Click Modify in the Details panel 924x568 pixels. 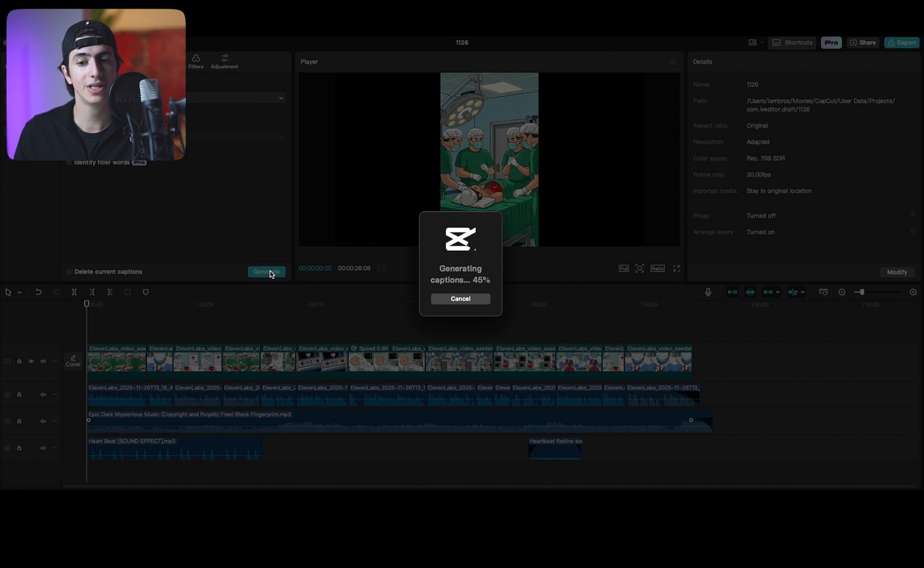(x=897, y=272)
